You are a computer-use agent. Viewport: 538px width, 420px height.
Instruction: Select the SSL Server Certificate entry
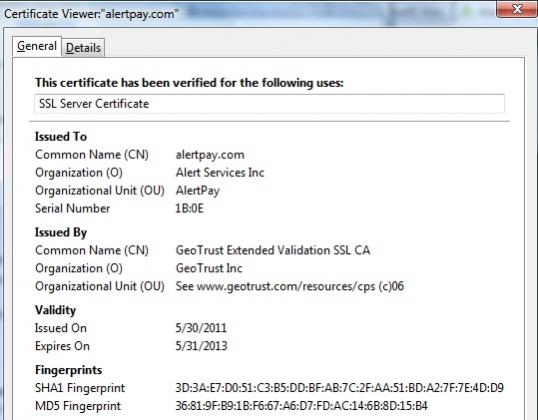(x=269, y=104)
